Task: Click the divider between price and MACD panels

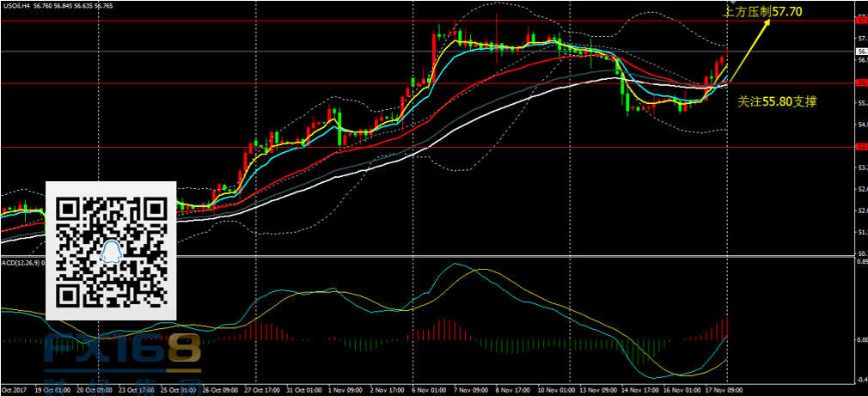Action: (x=430, y=256)
